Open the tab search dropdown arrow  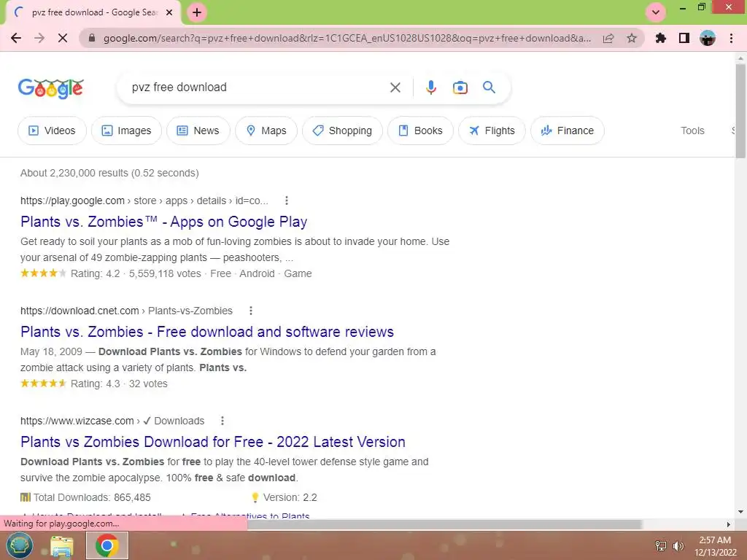point(656,12)
